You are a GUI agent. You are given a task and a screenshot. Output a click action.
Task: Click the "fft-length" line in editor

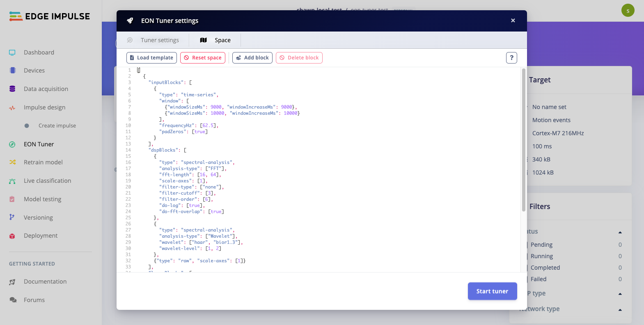190,175
